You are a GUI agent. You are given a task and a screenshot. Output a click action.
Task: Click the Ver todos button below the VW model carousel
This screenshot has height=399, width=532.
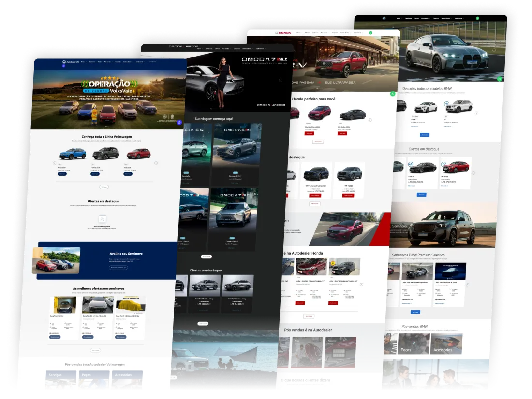pyautogui.click(x=104, y=187)
